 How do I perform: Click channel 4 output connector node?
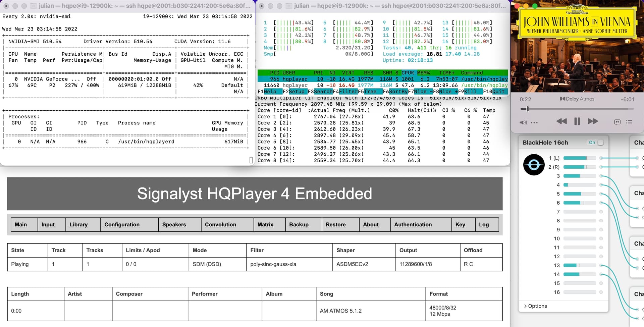coord(601,185)
